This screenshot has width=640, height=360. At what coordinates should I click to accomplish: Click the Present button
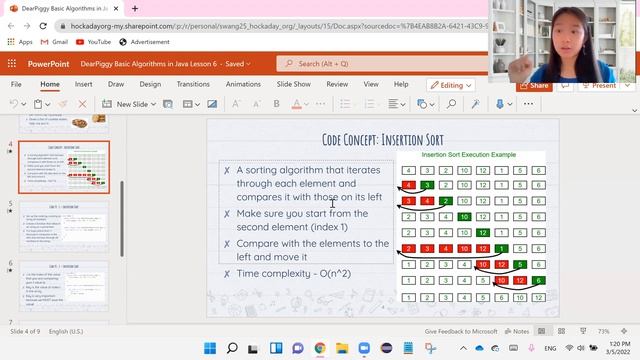point(600,86)
